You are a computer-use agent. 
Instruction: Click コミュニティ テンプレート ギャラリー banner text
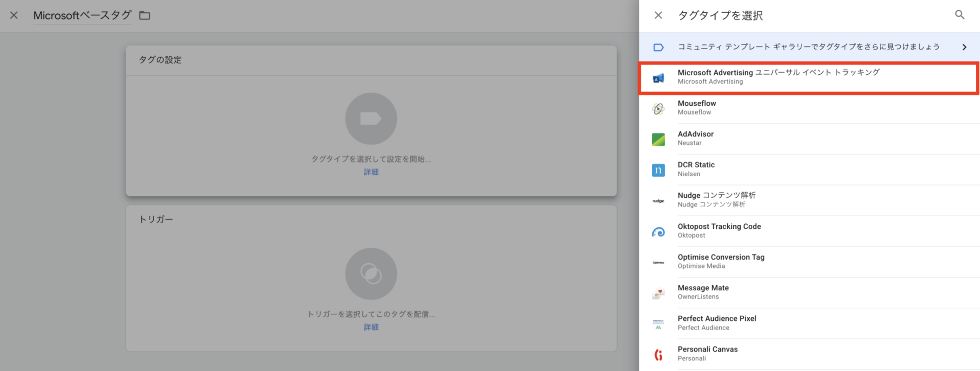808,47
